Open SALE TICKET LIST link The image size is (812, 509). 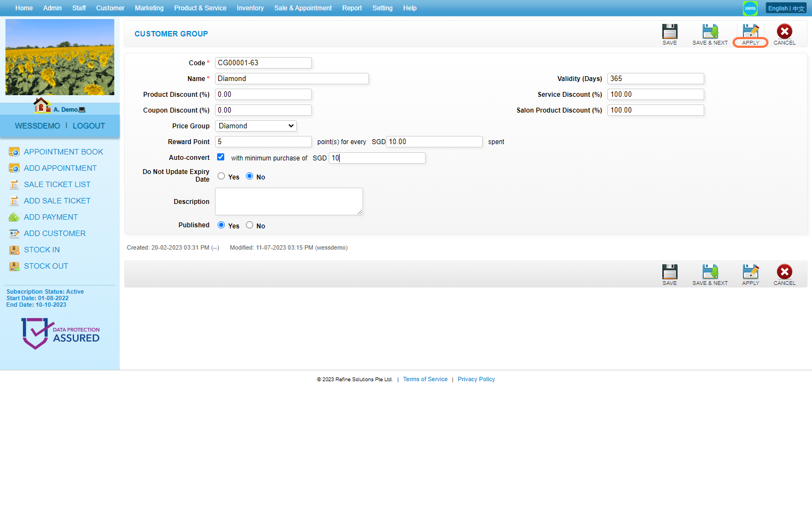[57, 184]
